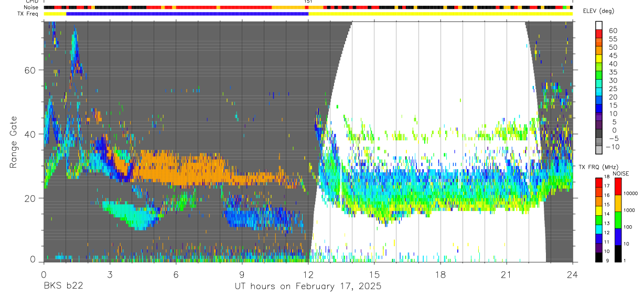Click TX FRQ color bar segment between 13 and 14
This screenshot has width=644, height=297.
tap(599, 219)
